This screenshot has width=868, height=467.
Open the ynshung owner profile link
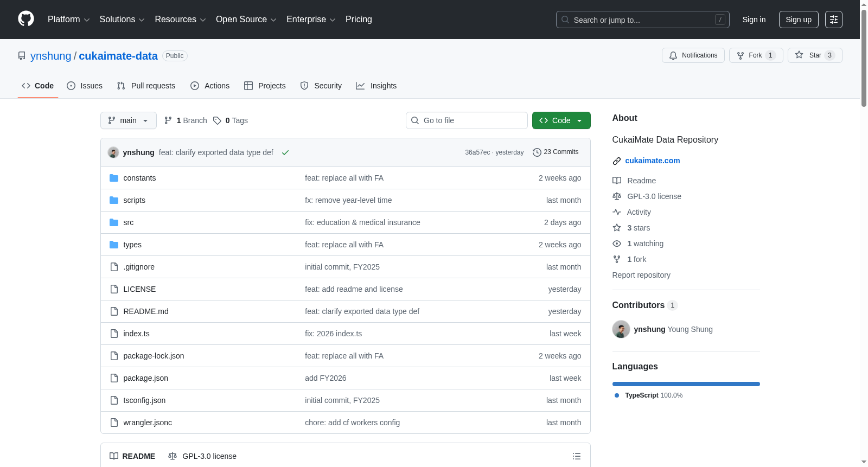[51, 56]
